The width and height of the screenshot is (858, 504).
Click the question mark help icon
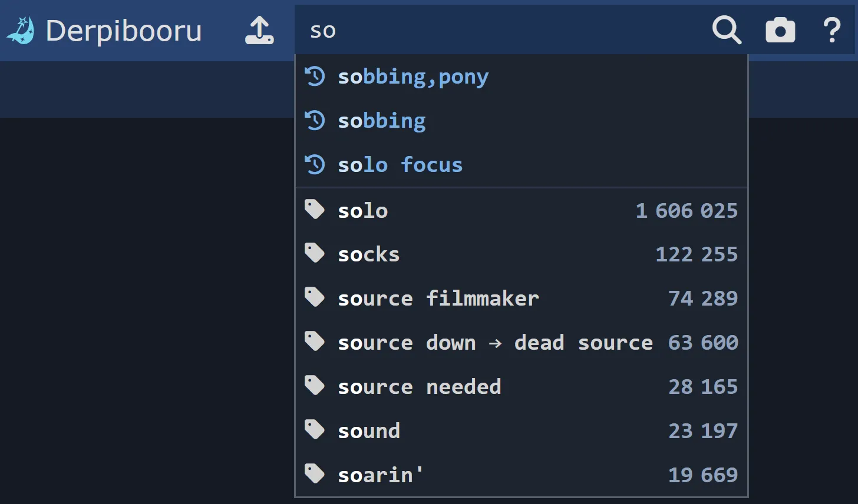[x=831, y=30]
